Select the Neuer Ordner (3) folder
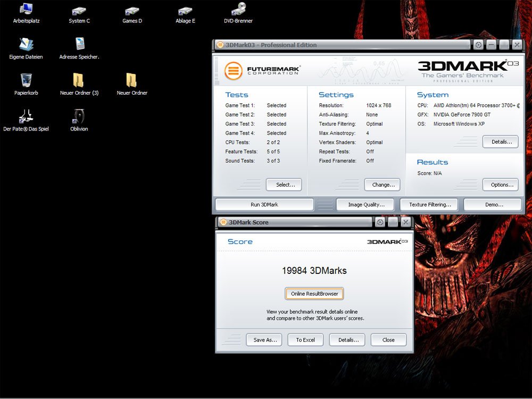The image size is (532, 399). point(79,85)
